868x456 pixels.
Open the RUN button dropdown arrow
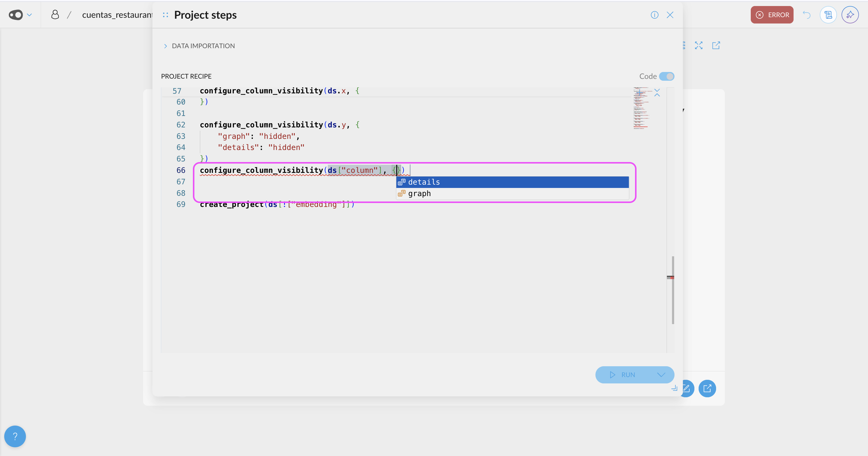[661, 374]
